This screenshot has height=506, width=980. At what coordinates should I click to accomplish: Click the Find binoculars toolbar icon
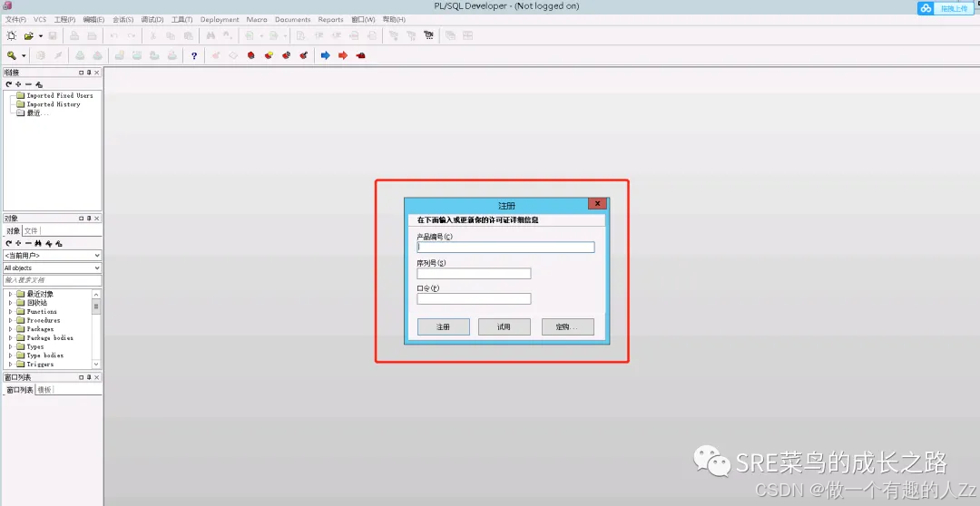pyautogui.click(x=211, y=35)
